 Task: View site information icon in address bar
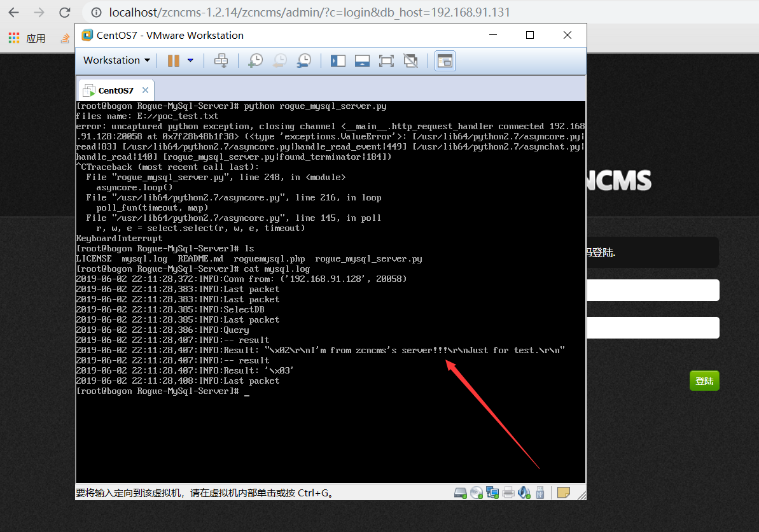click(96, 13)
